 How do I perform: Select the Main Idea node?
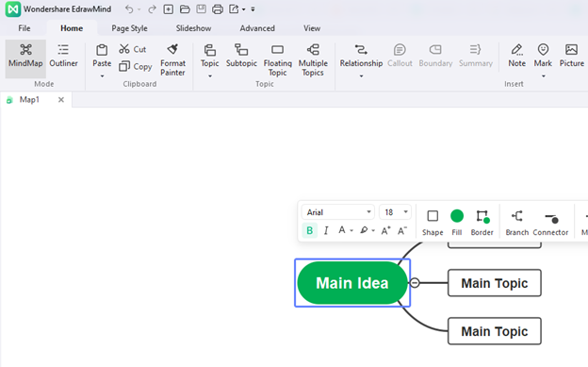[352, 283]
